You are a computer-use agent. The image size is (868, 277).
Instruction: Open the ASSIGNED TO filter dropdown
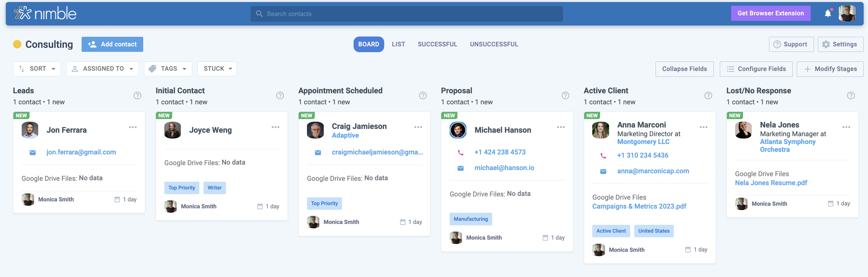click(x=102, y=69)
